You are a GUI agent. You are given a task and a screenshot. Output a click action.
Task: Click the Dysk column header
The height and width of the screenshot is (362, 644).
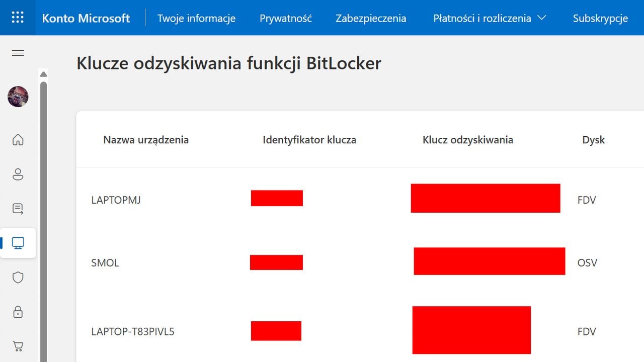[594, 140]
